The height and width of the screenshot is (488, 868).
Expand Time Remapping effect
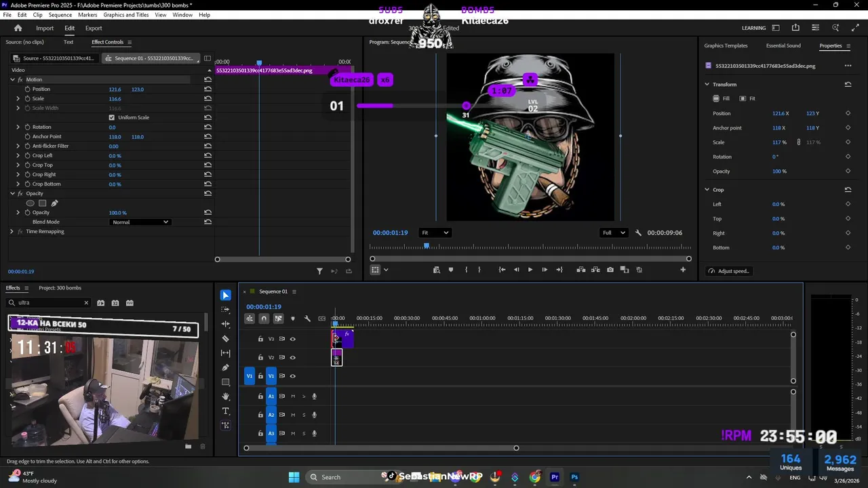pyautogui.click(x=12, y=231)
